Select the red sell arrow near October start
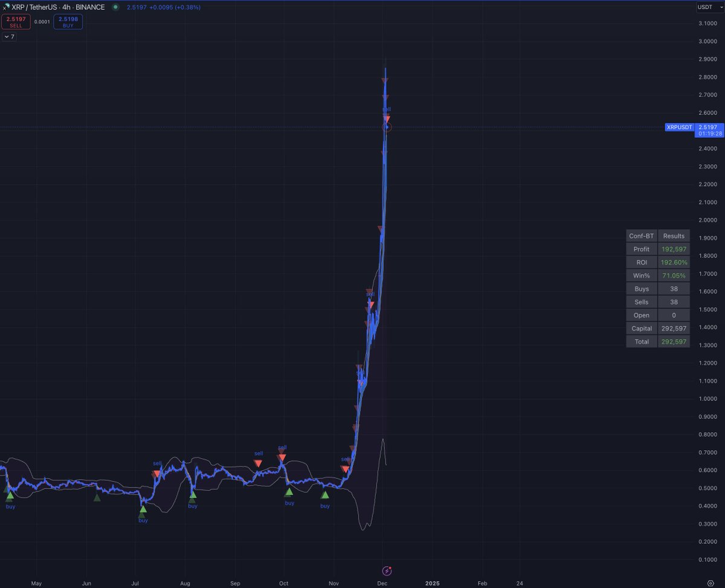Viewport: 725px width, 588px height. tap(282, 457)
